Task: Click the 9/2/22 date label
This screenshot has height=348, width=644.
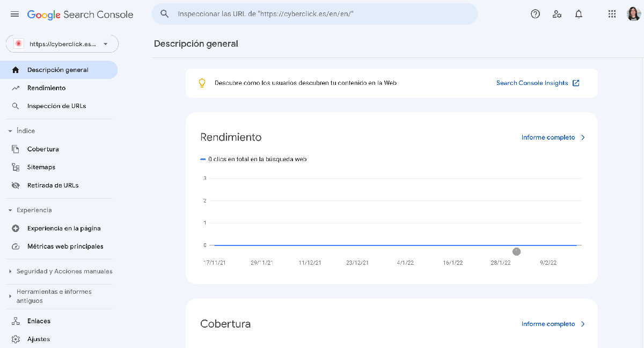Action: point(548,263)
